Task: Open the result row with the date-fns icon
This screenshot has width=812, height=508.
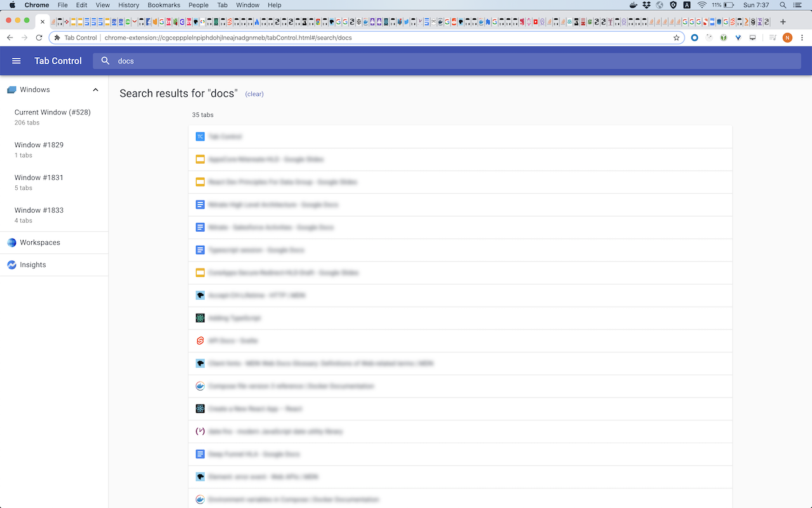Action: [461, 431]
